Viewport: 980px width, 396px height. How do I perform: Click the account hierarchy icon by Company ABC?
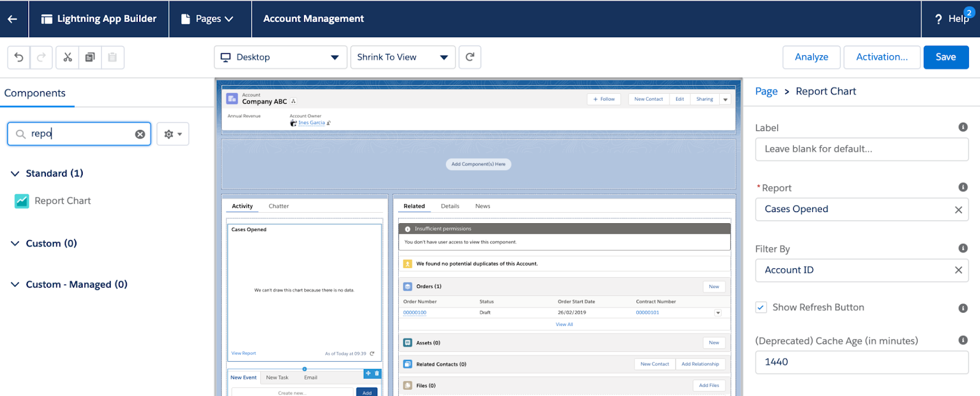pyautogui.click(x=293, y=101)
